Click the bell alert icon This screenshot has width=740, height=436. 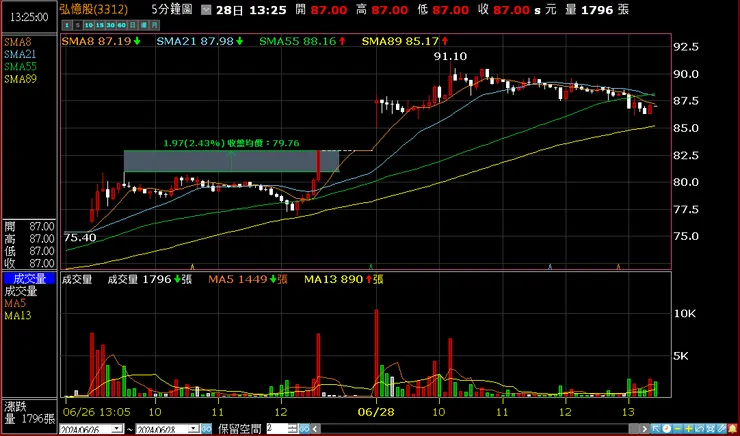pos(732,429)
